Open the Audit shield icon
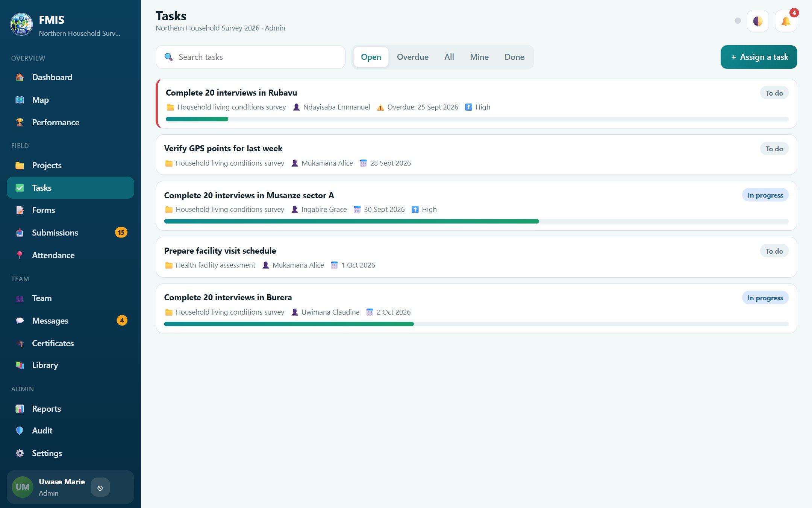 [x=20, y=430]
